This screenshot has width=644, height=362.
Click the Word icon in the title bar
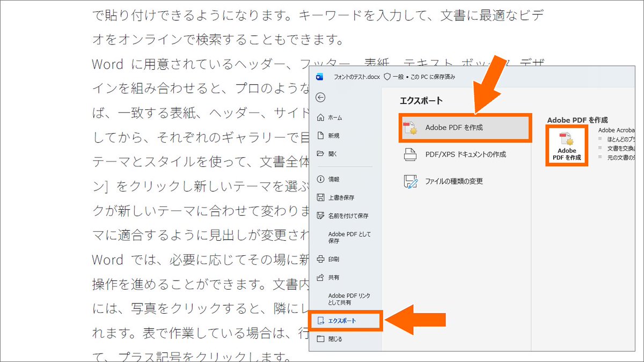320,77
